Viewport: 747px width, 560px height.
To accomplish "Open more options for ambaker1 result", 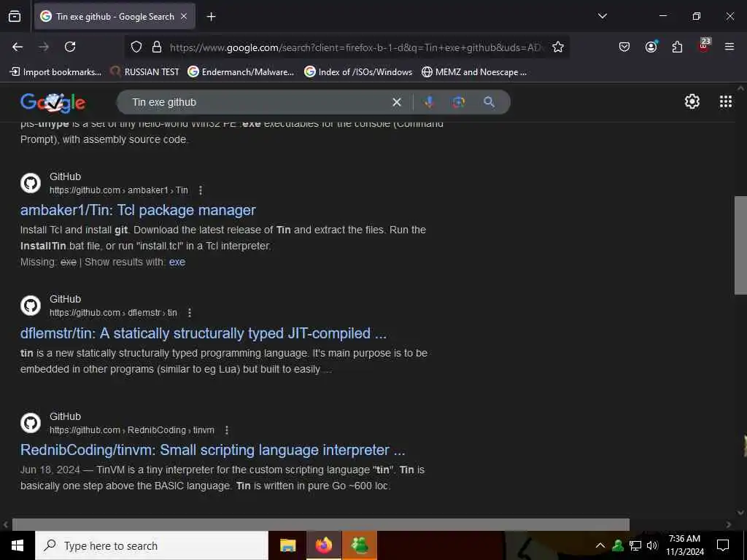I will tap(201, 190).
